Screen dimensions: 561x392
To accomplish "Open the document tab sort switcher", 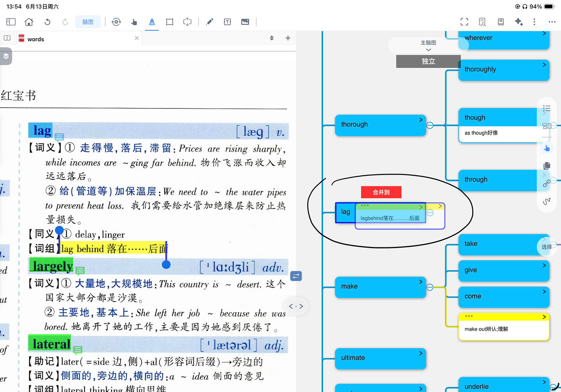I will [272, 38].
